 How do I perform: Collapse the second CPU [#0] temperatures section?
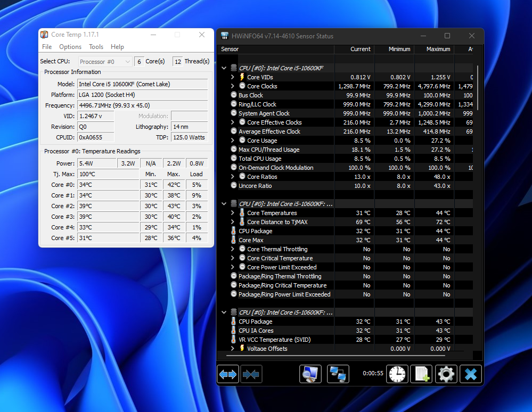click(x=224, y=204)
